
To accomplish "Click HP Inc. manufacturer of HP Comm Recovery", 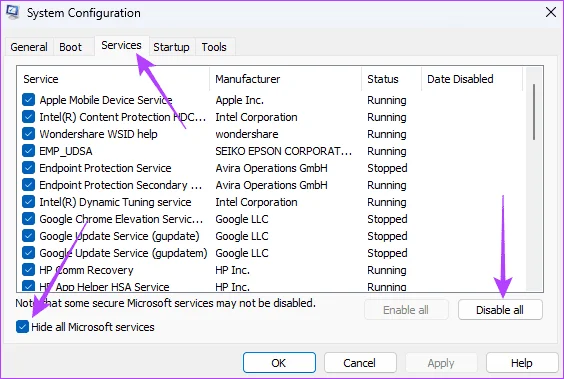I will (232, 270).
